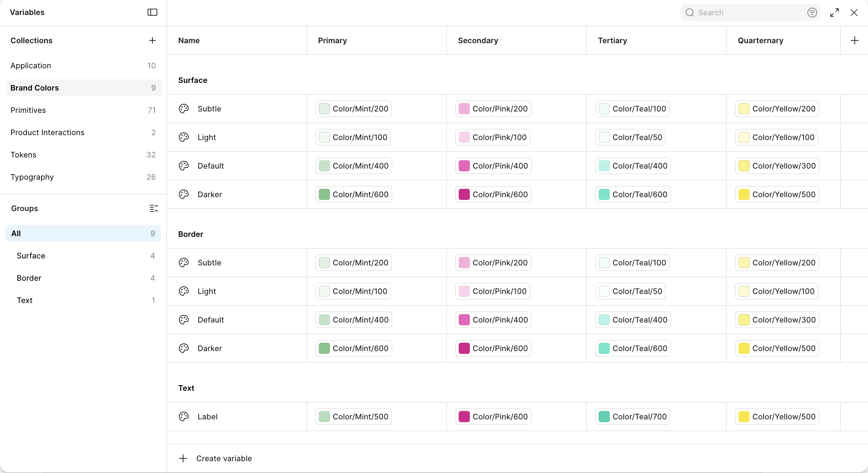
Task: Open the search filter options icon
Action: [812, 13]
